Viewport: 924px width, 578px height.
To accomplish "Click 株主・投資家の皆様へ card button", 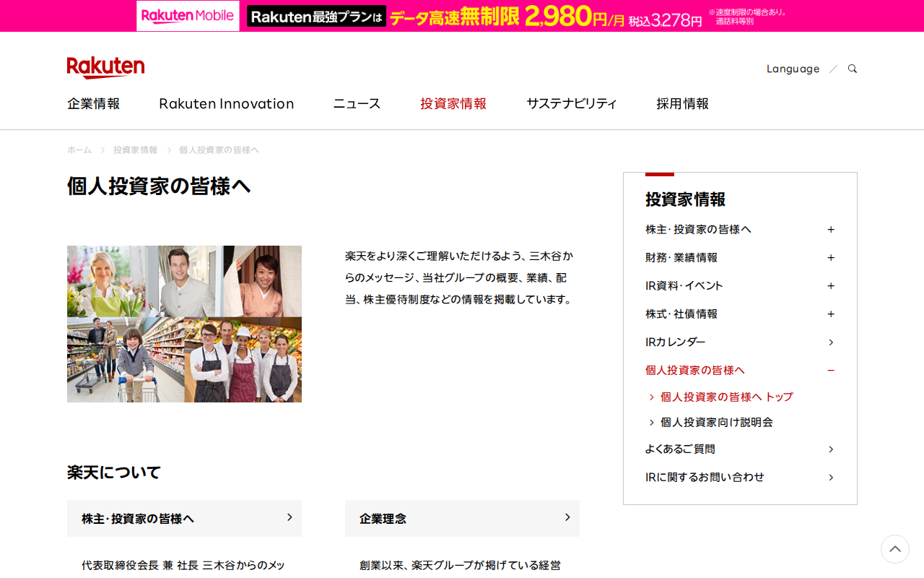I will click(x=184, y=518).
